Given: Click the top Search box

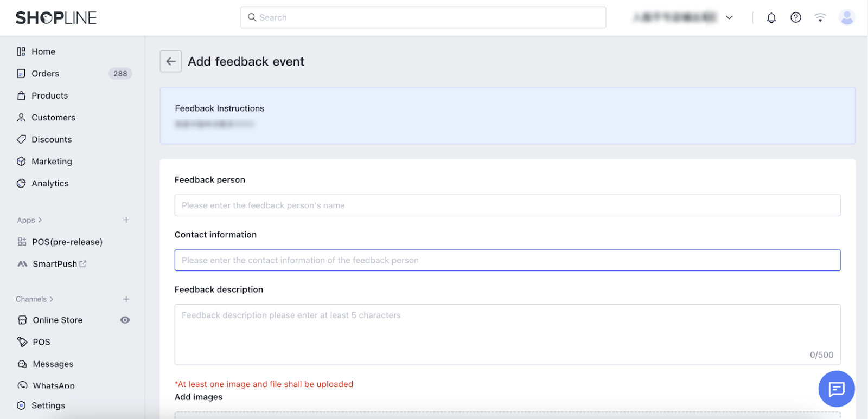Looking at the screenshot, I should pos(423,17).
